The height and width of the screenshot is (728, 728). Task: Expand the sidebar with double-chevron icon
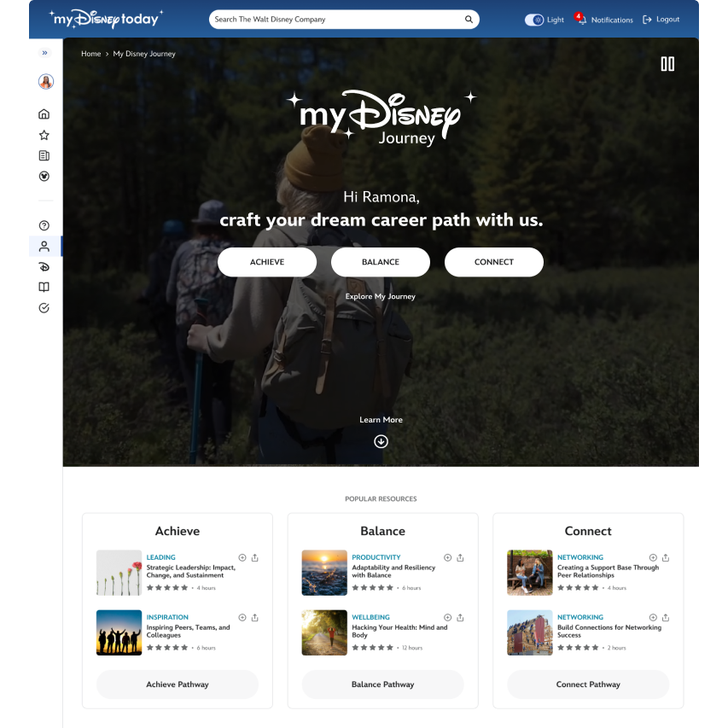[44, 53]
